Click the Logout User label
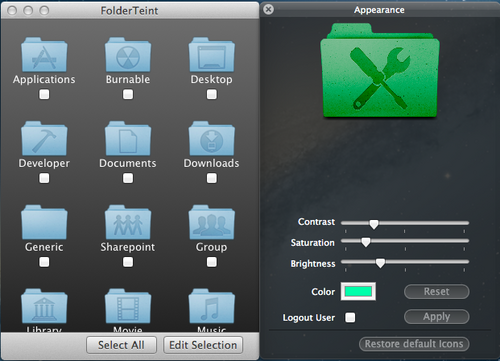The image size is (500, 361). (309, 318)
